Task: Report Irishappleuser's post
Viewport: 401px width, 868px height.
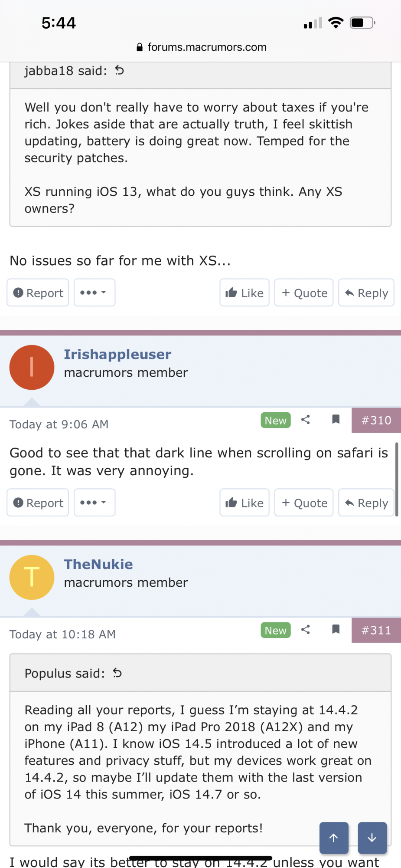Action: pos(38,503)
